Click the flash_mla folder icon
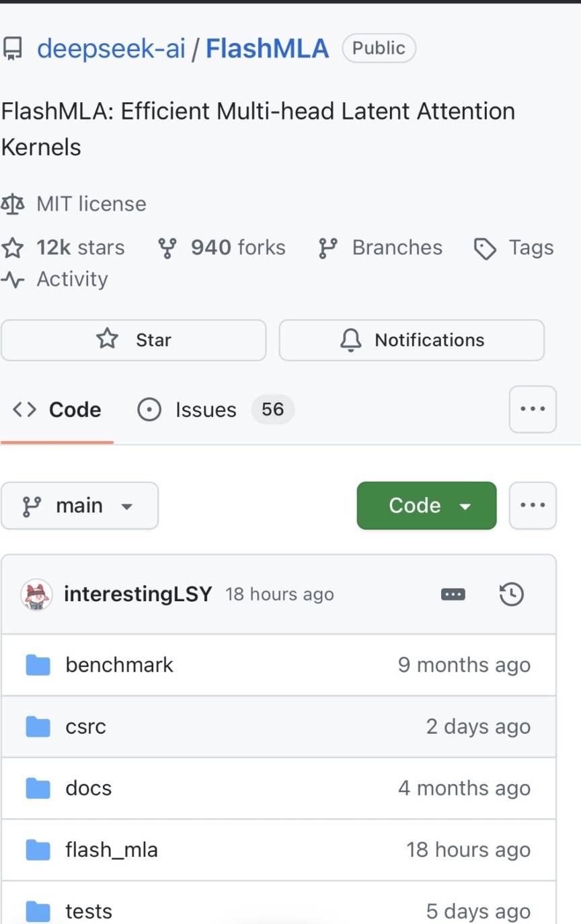Screen dimensions: 581x924 click(38, 850)
